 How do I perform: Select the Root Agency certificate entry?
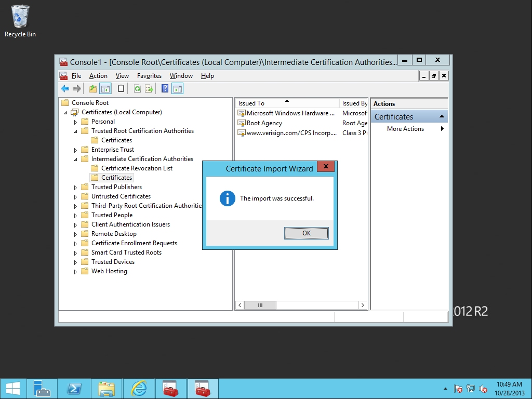point(264,123)
